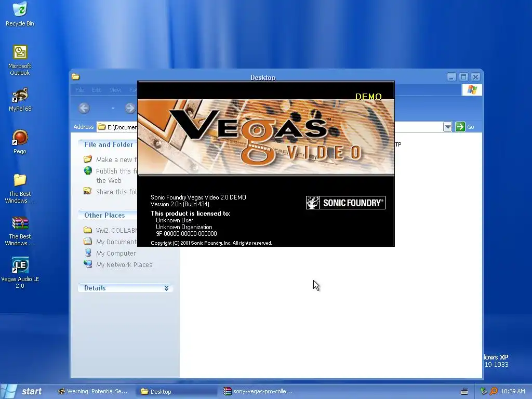Open the address bar dropdown
This screenshot has height=399, width=532.
click(x=447, y=127)
